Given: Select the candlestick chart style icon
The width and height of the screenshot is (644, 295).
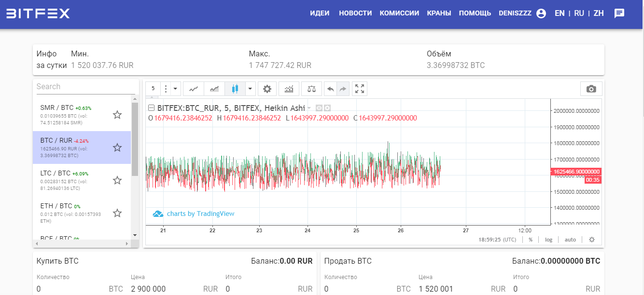Looking at the screenshot, I should (x=235, y=89).
